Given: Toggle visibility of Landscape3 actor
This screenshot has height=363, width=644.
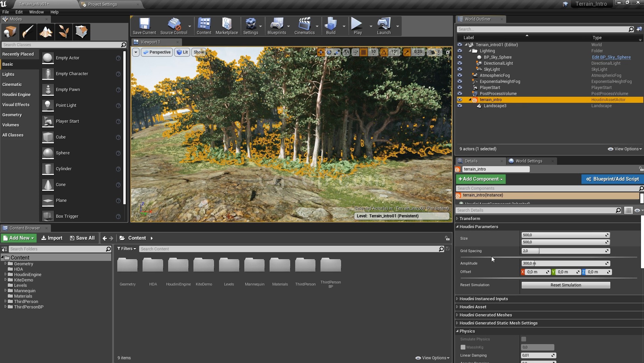Looking at the screenshot, I should point(460,106).
